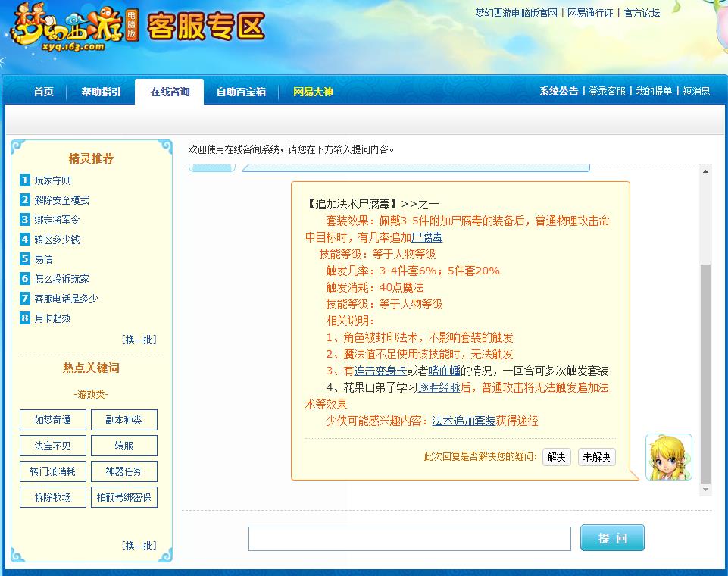
Task: Click inside the question input box
Action: [x=409, y=538]
